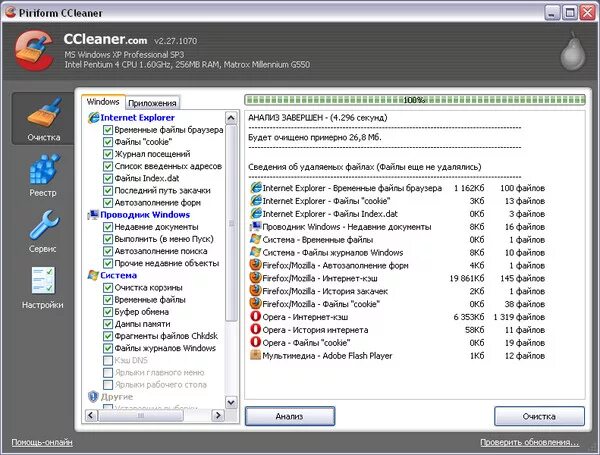Toggle Выполнить (в меню Пуск) checkbox

point(108,239)
